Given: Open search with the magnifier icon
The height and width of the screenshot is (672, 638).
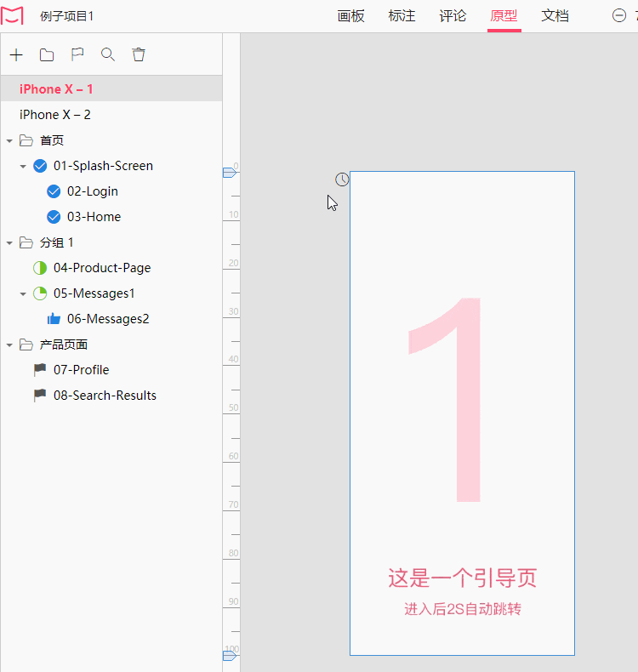Looking at the screenshot, I should 107,54.
